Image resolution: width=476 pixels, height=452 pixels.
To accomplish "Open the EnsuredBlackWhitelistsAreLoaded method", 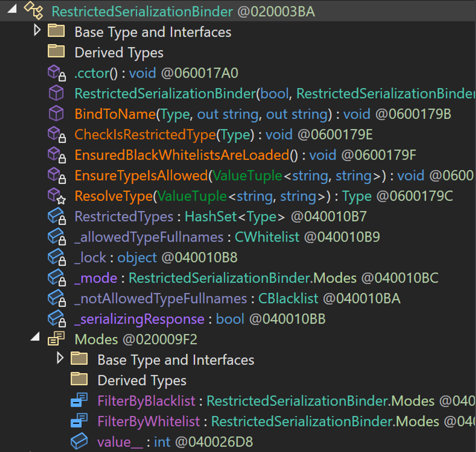I will coord(181,155).
